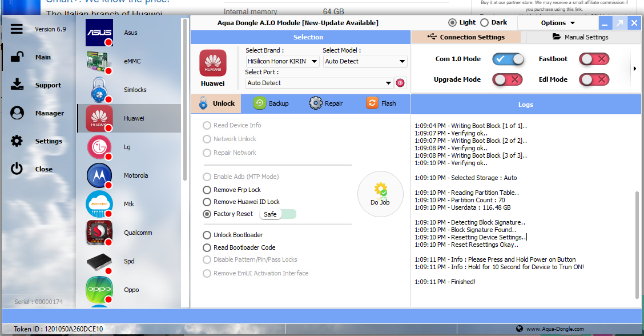Toggle the Com 1.0 Mode switch

click(x=508, y=59)
